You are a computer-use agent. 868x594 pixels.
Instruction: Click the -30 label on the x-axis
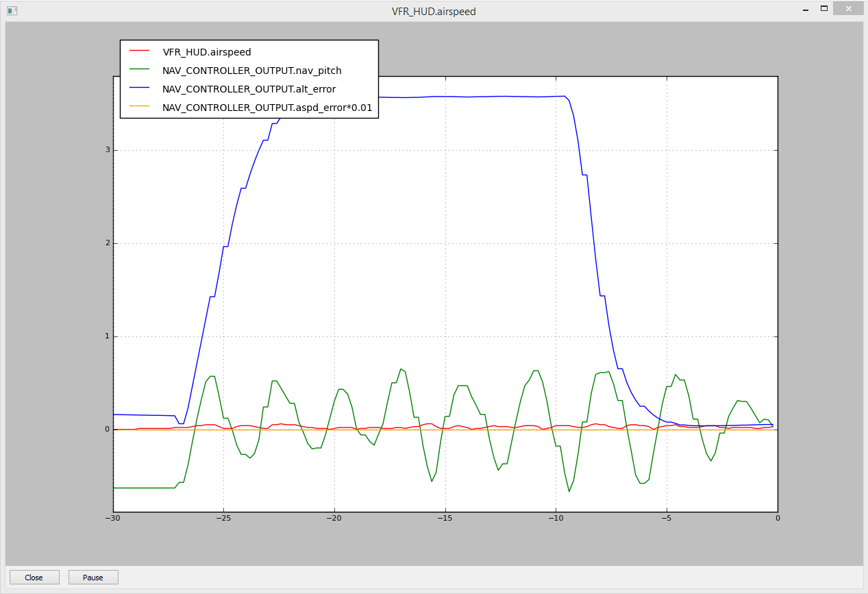coord(113,519)
